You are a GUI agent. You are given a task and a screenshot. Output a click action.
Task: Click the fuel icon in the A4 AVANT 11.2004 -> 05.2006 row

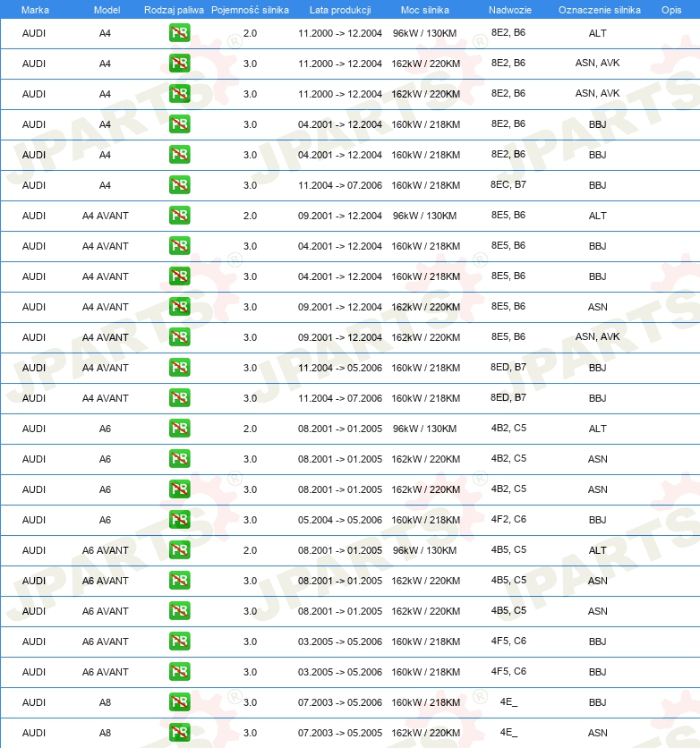pyautogui.click(x=179, y=368)
